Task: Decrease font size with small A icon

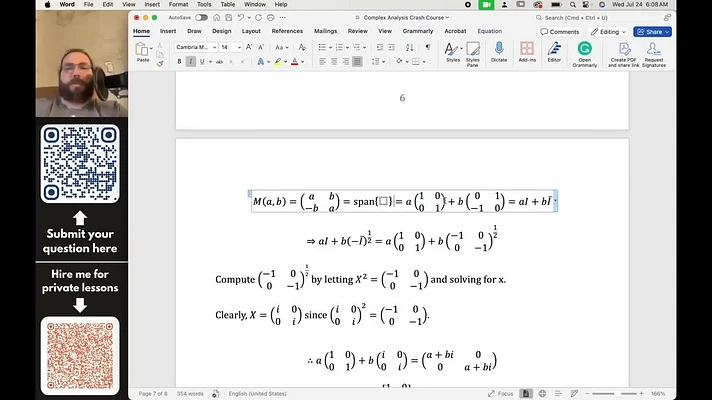Action: pyautogui.click(x=261, y=47)
